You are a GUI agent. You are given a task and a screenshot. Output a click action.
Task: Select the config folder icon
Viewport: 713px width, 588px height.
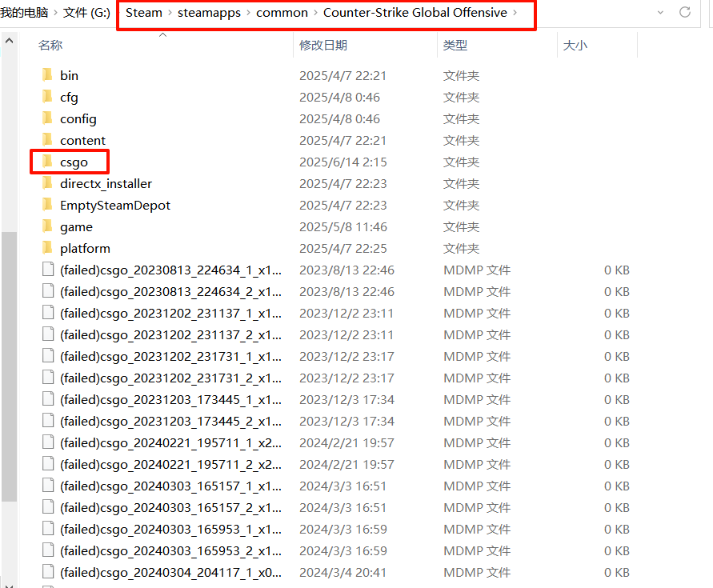click(47, 118)
